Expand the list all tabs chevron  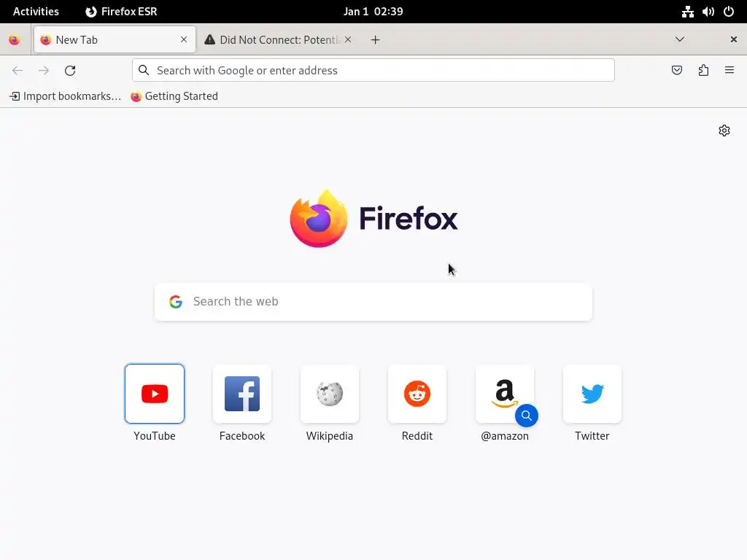click(680, 39)
